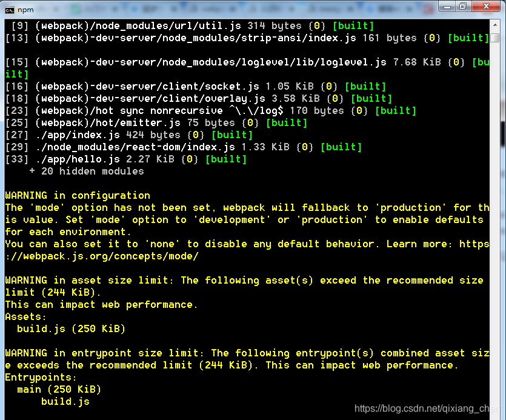Click 'This can impact web performance.' line
The image size is (506, 420).
(101, 304)
